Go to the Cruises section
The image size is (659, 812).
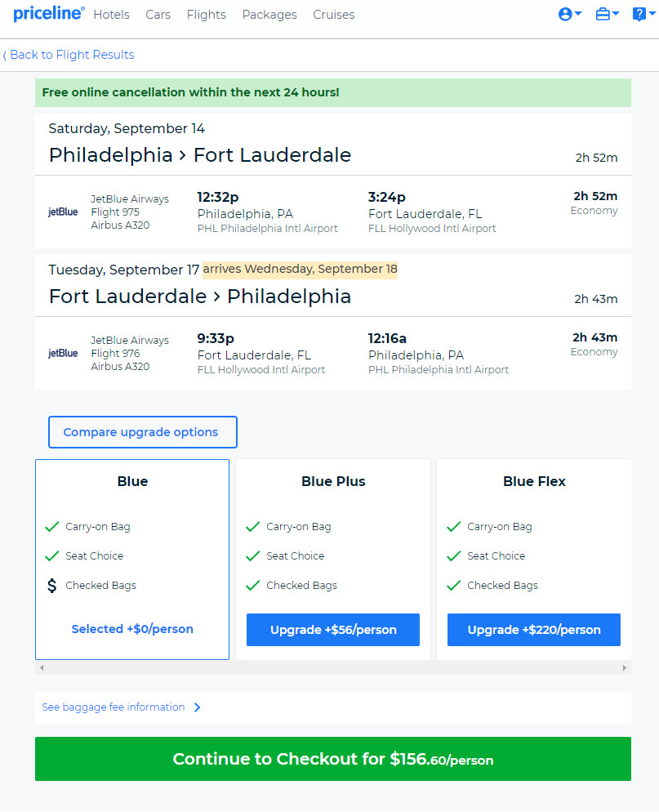(x=333, y=15)
